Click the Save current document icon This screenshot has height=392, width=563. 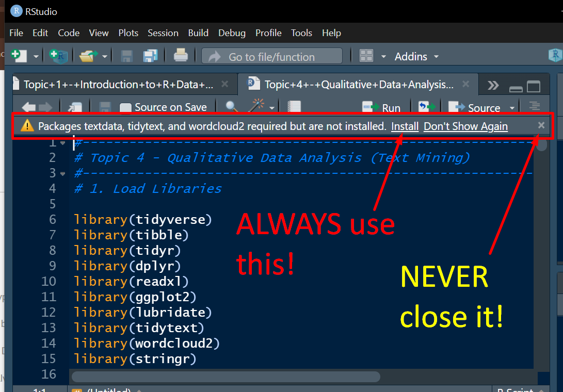tap(127, 56)
